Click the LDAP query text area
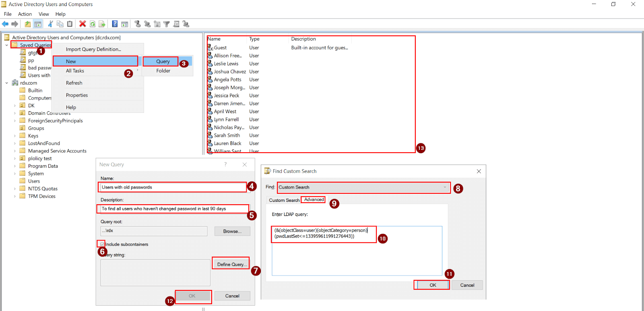The height and width of the screenshot is (311, 644). (x=357, y=251)
